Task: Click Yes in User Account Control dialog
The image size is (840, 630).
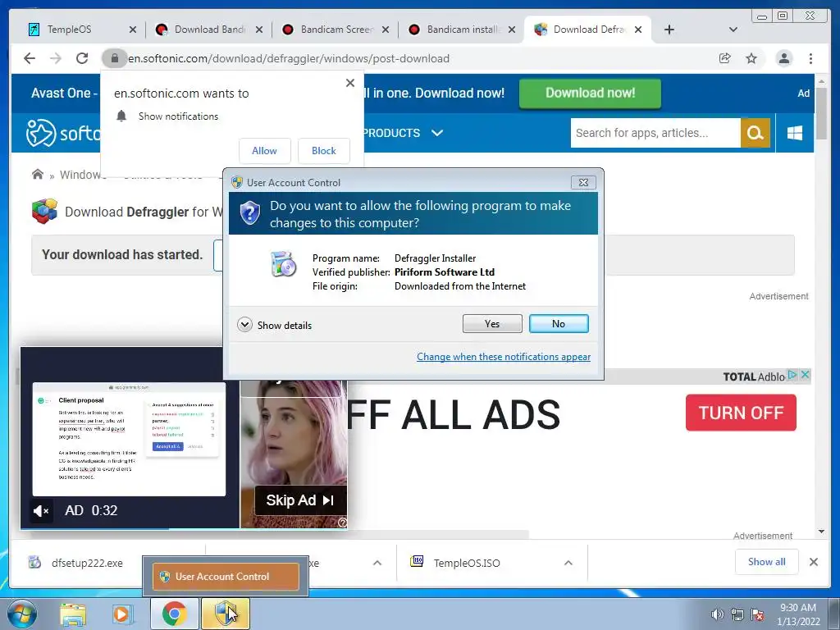Action: (x=492, y=323)
